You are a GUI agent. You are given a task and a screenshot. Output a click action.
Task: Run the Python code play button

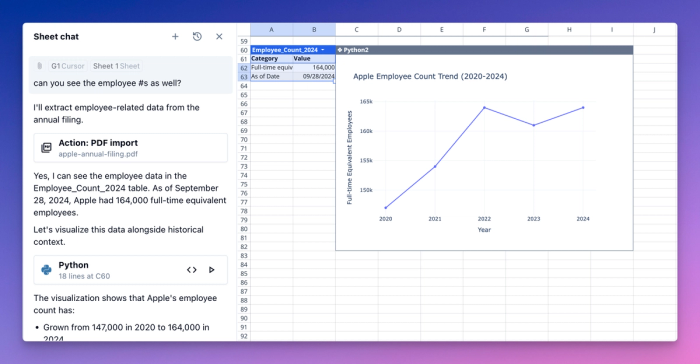pos(212,270)
